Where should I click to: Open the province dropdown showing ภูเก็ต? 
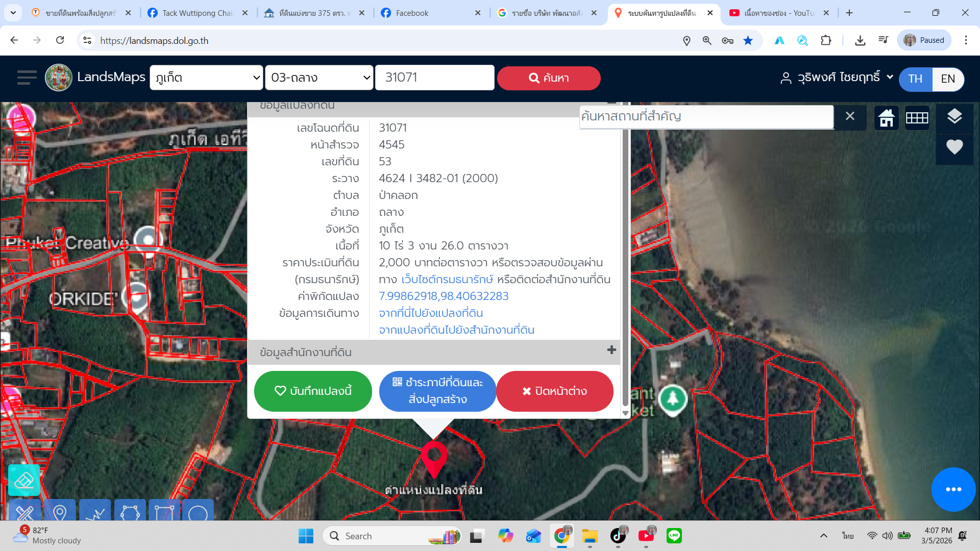[206, 78]
